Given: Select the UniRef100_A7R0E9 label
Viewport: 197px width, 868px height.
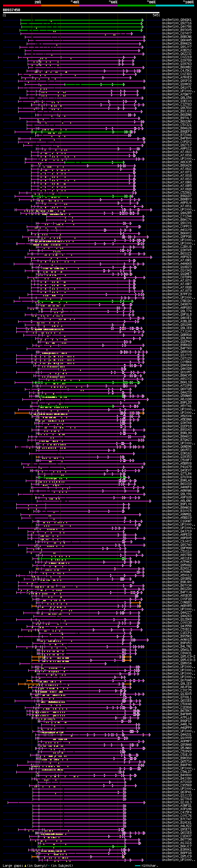Looking at the screenshot, I should tap(177, 78).
